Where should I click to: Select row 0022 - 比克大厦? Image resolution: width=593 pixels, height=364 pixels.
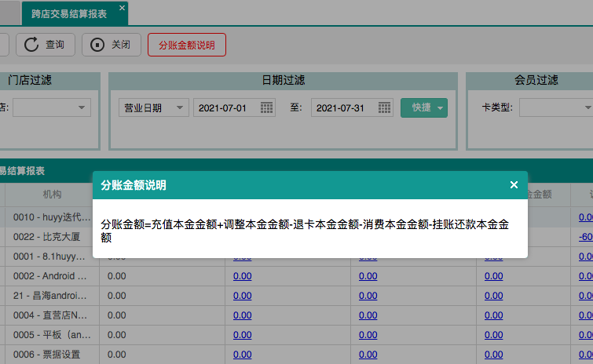pyautogui.click(x=46, y=237)
